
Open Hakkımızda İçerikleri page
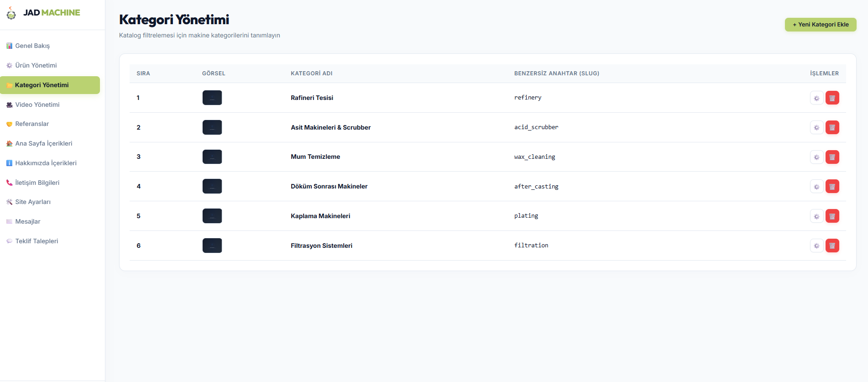[x=50, y=163]
